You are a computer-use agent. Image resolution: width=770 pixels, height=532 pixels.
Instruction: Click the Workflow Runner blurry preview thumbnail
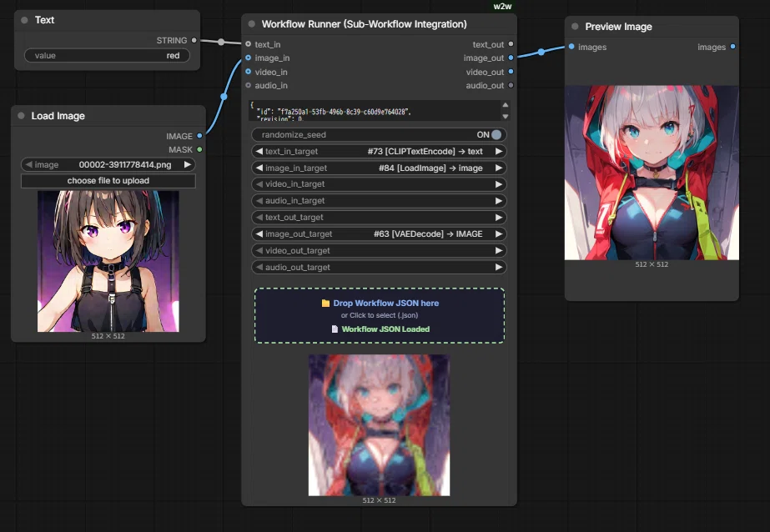(x=379, y=425)
